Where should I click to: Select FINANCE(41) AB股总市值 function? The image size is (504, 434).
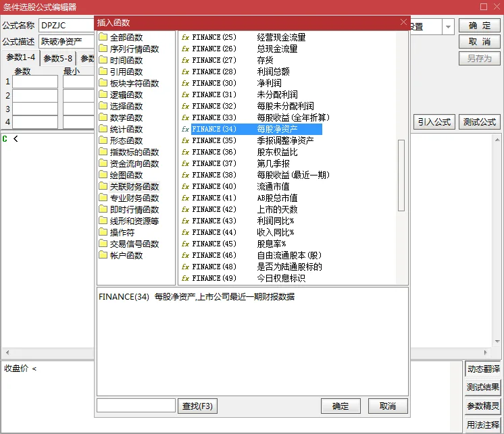[245, 198]
